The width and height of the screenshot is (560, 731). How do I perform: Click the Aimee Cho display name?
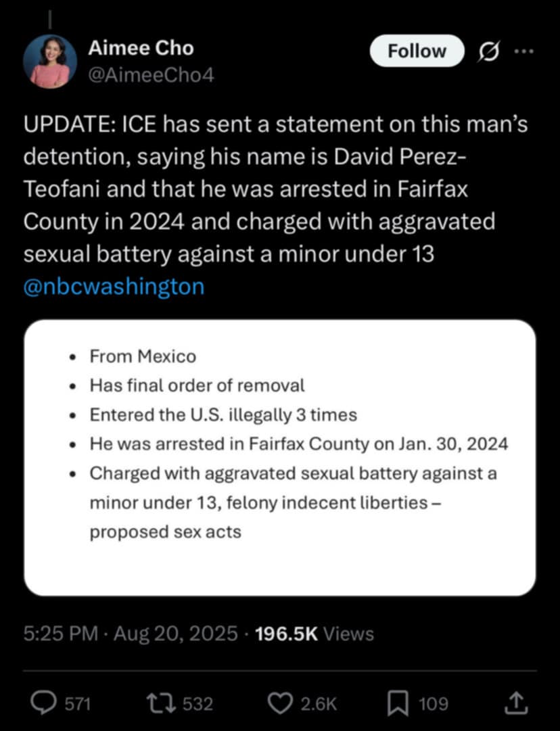141,48
